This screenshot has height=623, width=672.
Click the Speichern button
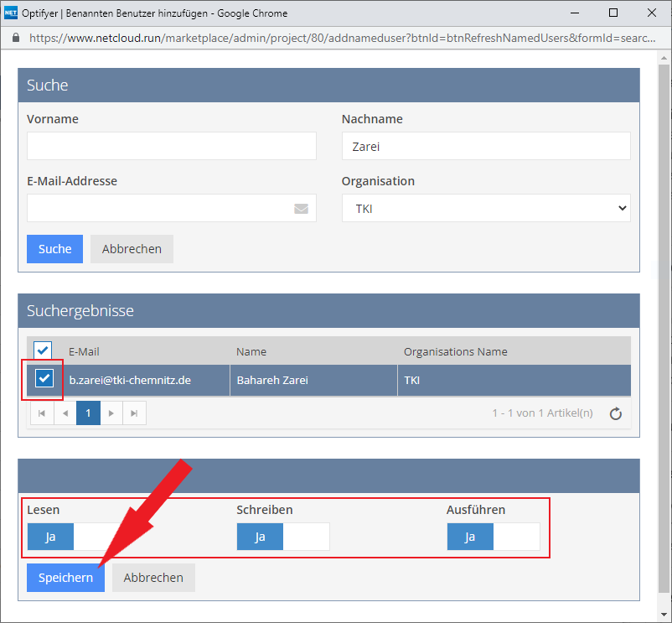coord(65,578)
